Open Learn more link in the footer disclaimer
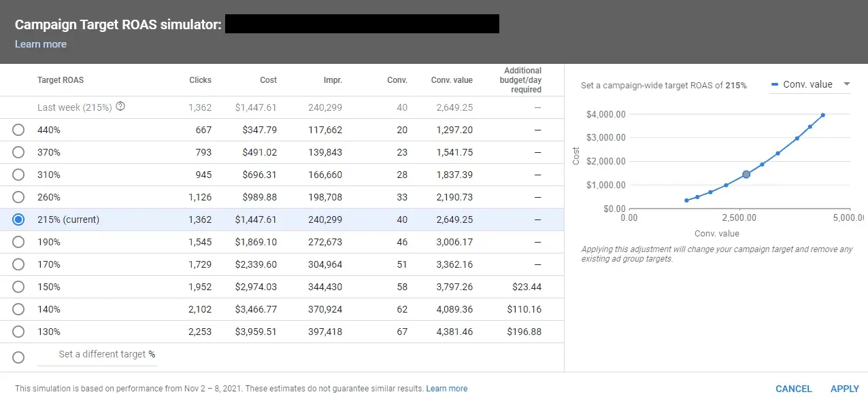Viewport: 868px width, 405px height. coord(447,389)
